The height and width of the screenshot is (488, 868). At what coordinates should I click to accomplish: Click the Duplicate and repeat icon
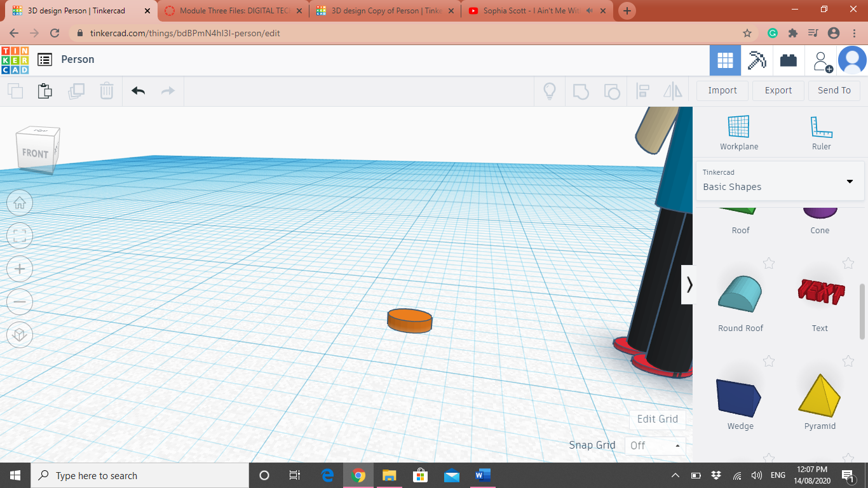[76, 91]
